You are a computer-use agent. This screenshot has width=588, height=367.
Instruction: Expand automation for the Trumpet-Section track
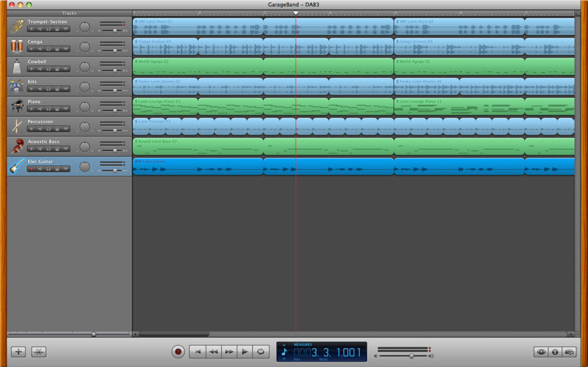66,29
